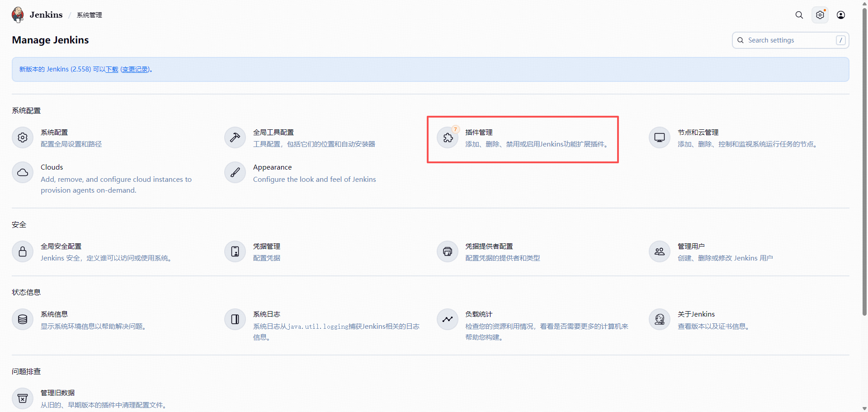Click the Clouds cloud icon

click(x=23, y=172)
